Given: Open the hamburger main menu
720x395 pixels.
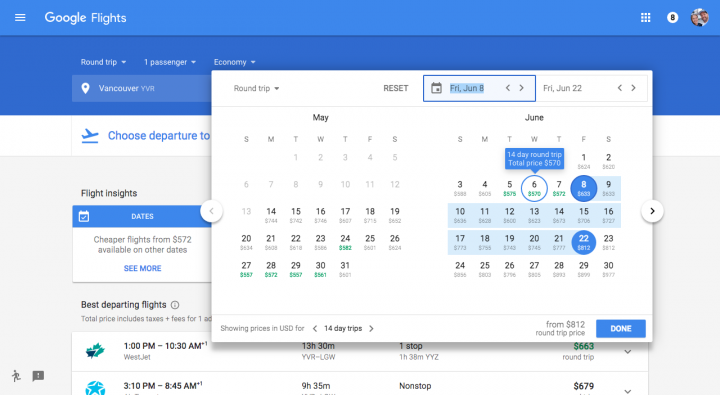Looking at the screenshot, I should [20, 17].
